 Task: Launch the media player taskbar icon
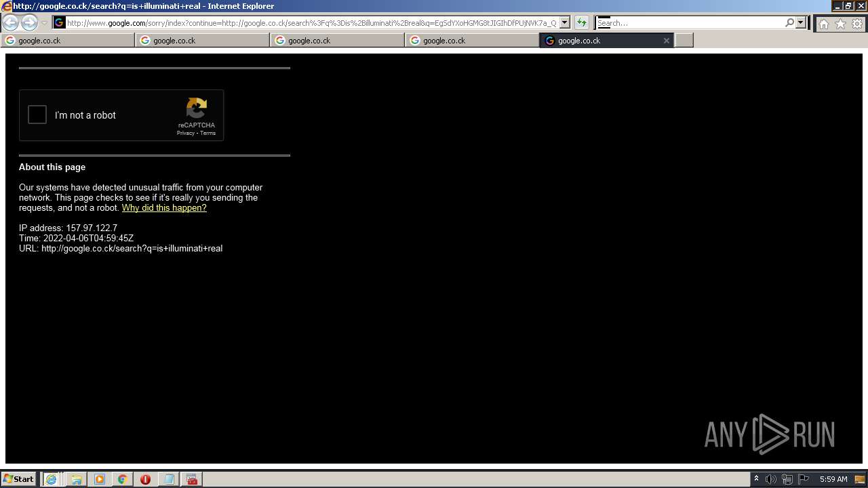click(100, 479)
